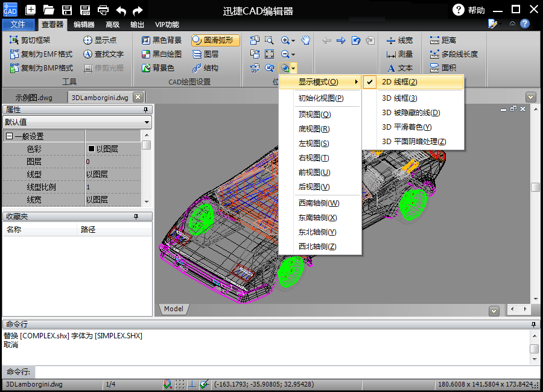
Task: Expand the zoom in dropdown arrow
Action: 293,41
